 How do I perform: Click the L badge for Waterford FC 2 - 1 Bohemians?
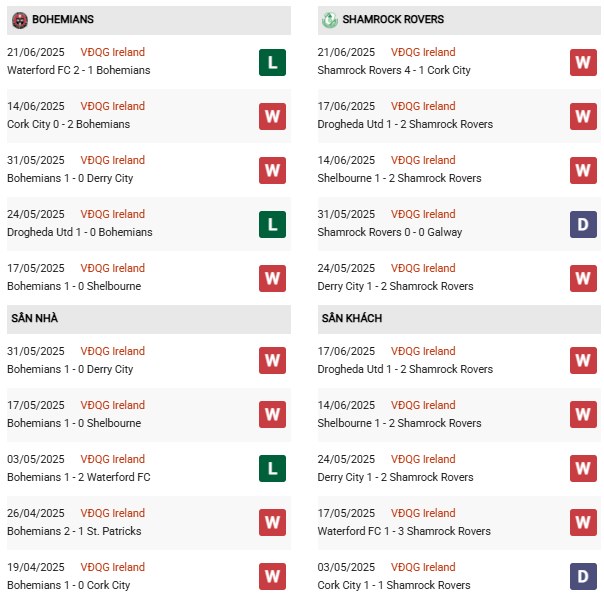(272, 62)
